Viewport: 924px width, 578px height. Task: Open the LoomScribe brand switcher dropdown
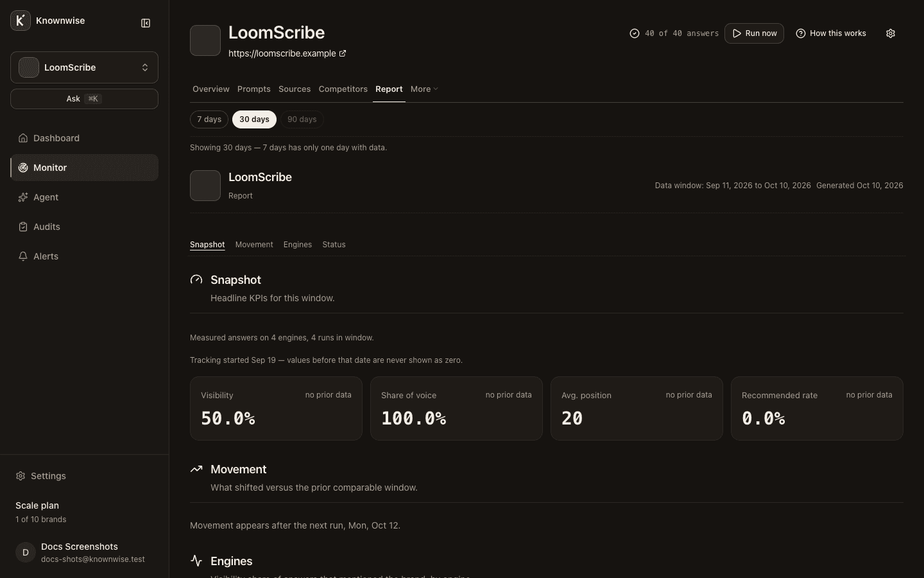(x=84, y=67)
